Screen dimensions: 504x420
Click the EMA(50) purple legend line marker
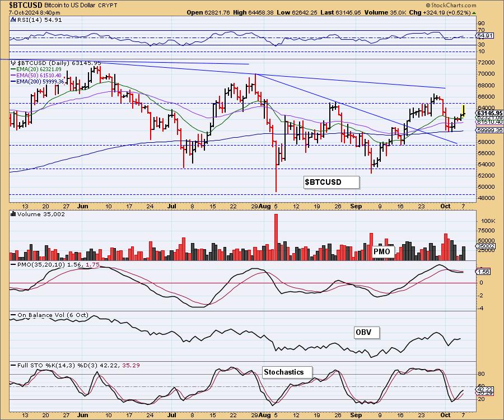click(x=13, y=76)
